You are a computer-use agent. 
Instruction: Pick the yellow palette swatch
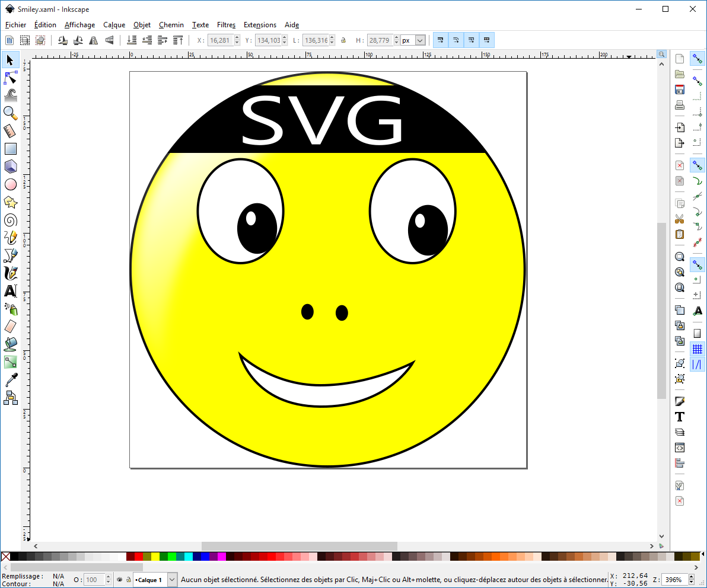coord(155,557)
